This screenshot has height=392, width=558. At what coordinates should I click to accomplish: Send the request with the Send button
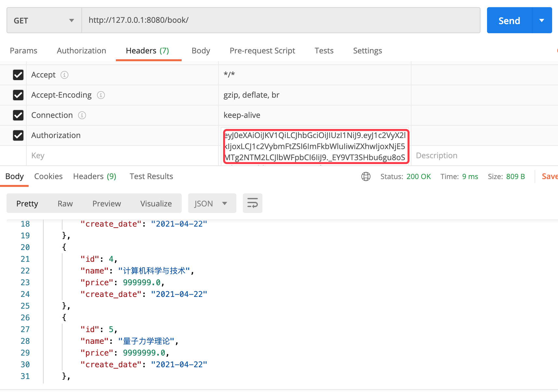click(509, 21)
